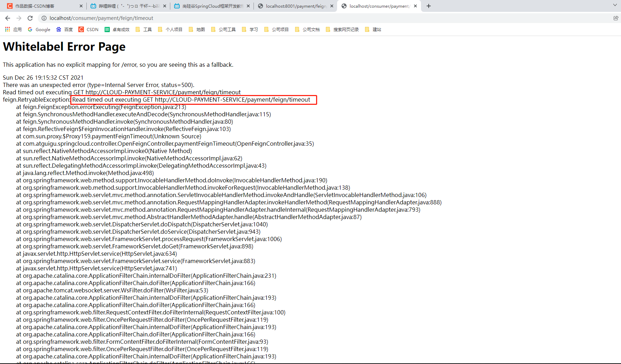The height and width of the screenshot is (364, 621).
Task: Click the FrameworkServlet.java:1006 stack line
Action: (x=149, y=239)
